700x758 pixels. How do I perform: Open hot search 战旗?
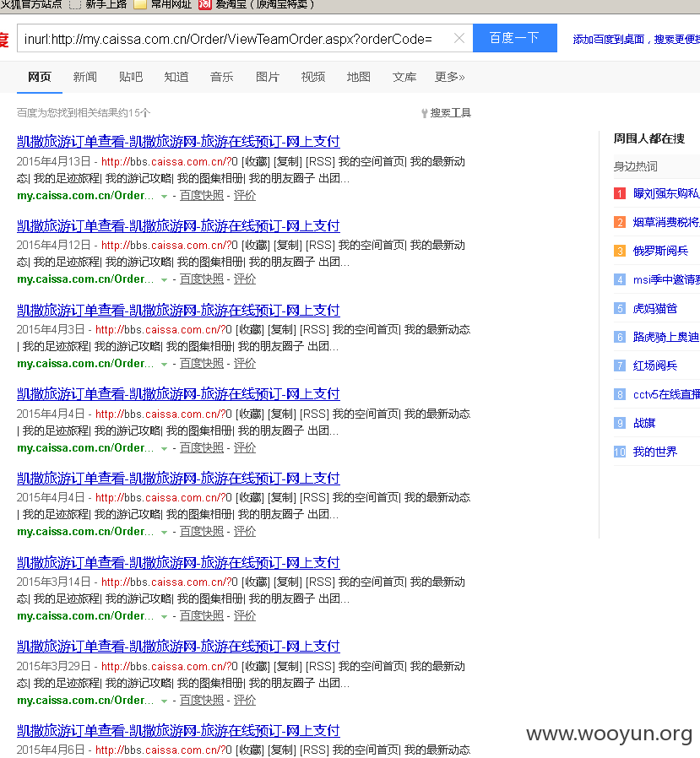point(644,423)
